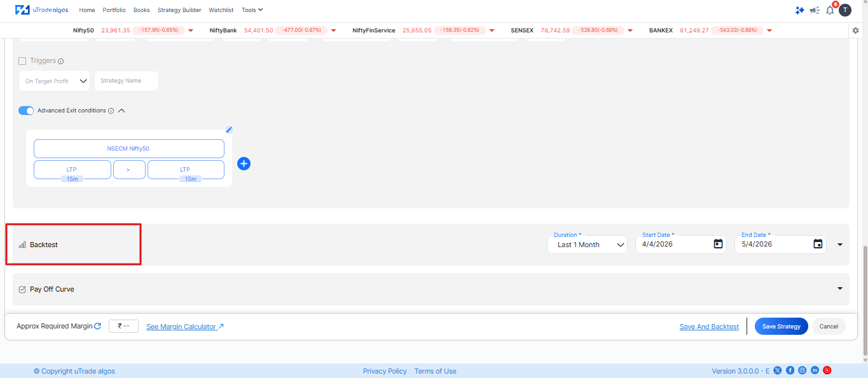Open uTrade X (Twitter) page icon

click(778, 370)
